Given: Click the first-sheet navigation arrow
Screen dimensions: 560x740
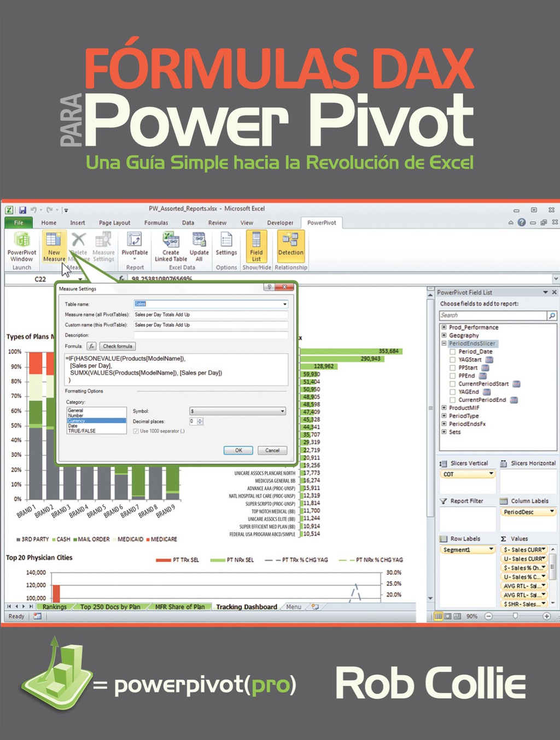Looking at the screenshot, I should point(9,607).
